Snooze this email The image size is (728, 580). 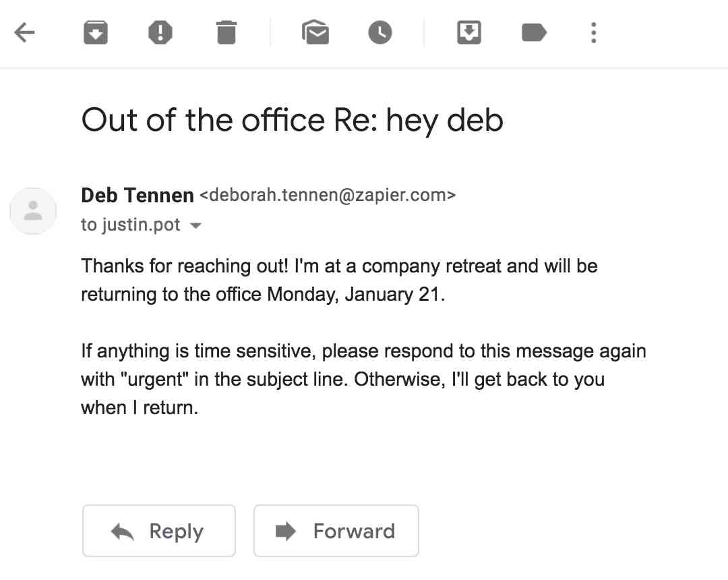tap(380, 32)
